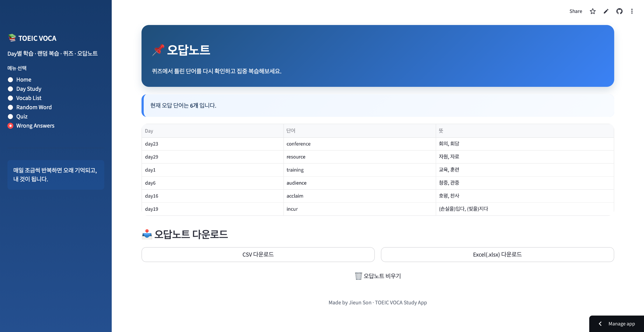644x332 pixels.
Task: Click the conference word cell
Action: pyautogui.click(x=299, y=144)
